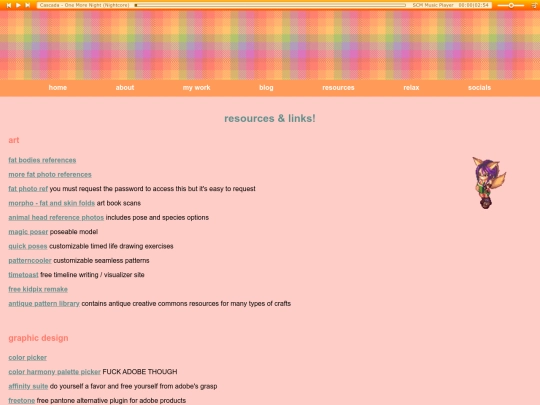Click the track time display 00:00|02:54
The height and width of the screenshot is (405, 540).
pos(474,5)
